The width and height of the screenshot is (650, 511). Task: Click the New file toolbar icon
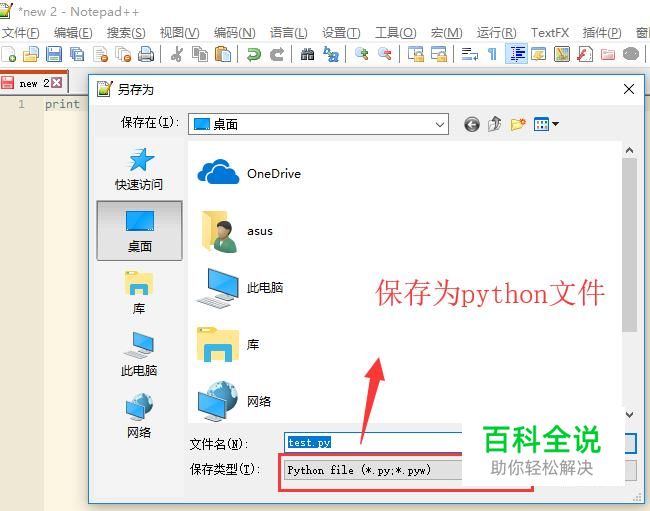[8, 54]
